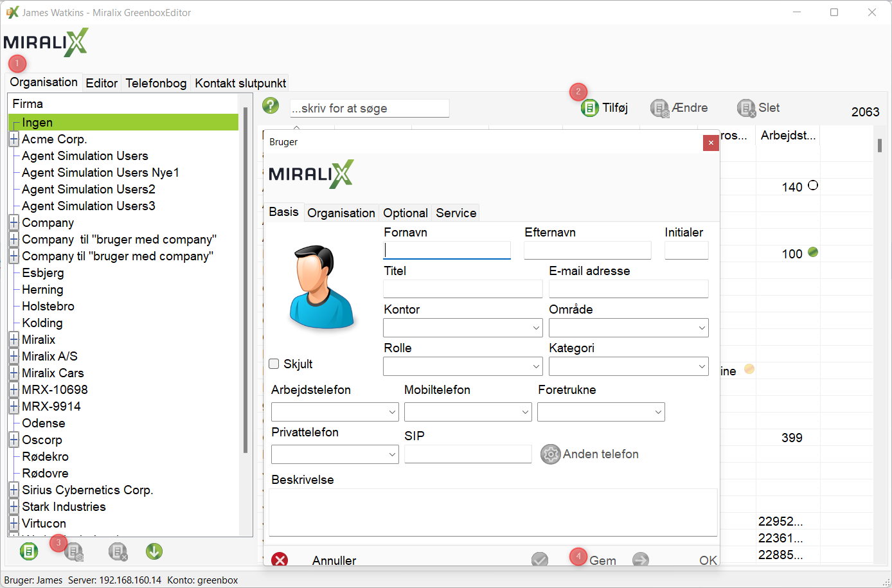Screen dimensions: 892x588
Task: Click the red Annuller cancel icon
Action: (x=280, y=560)
